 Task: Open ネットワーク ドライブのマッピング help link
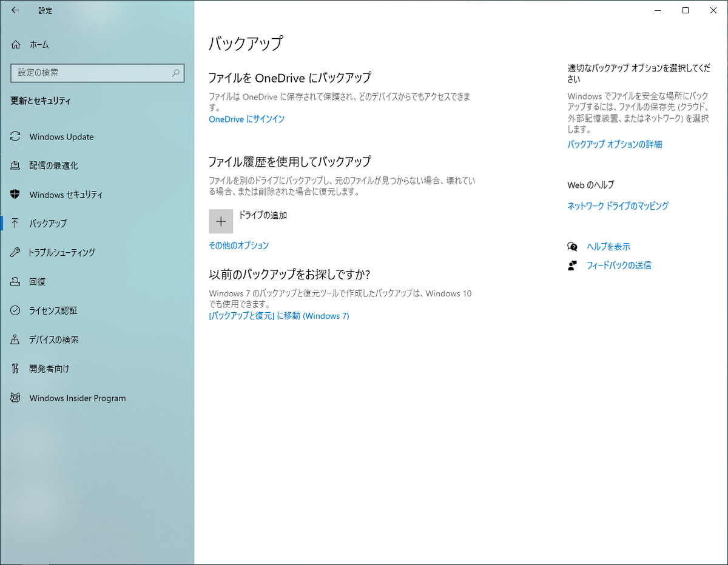(617, 206)
